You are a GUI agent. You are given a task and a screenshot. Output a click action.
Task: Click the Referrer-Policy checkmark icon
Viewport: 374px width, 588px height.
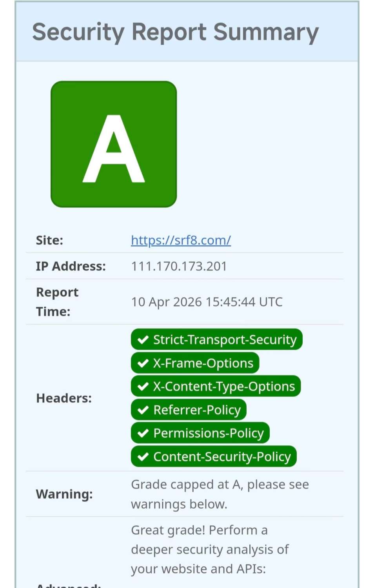tap(143, 410)
